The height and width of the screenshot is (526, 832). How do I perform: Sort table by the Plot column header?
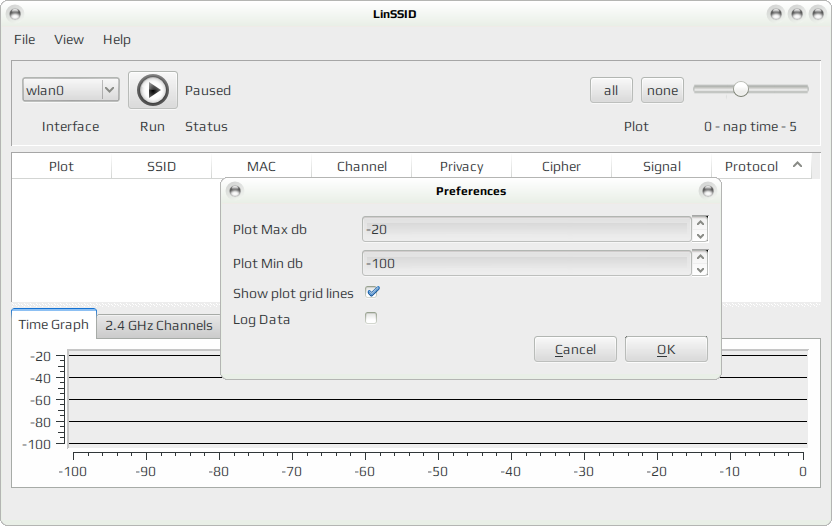[x=62, y=167]
